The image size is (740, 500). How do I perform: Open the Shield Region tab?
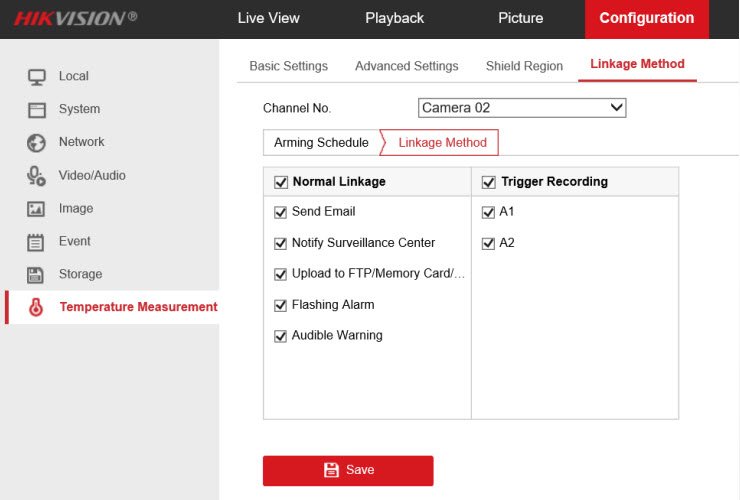point(524,66)
